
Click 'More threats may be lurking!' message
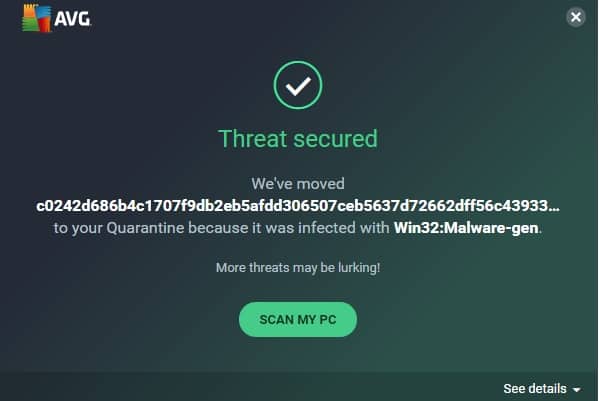coord(298,267)
